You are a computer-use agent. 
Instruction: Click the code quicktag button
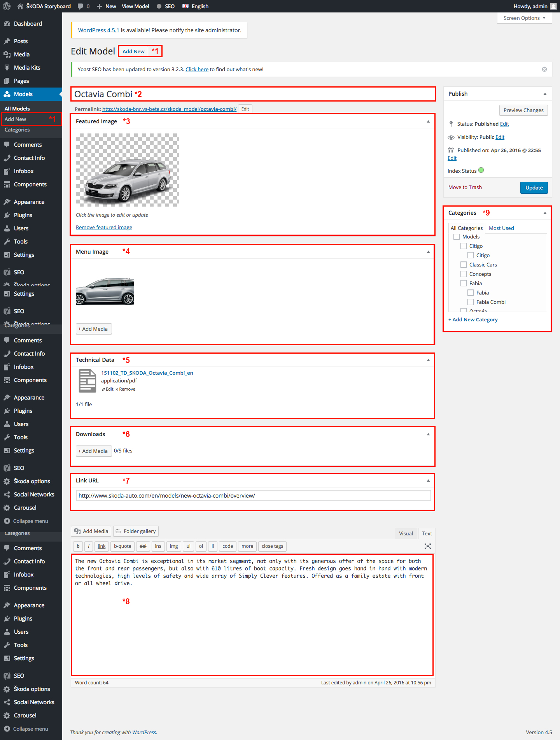pos(228,546)
